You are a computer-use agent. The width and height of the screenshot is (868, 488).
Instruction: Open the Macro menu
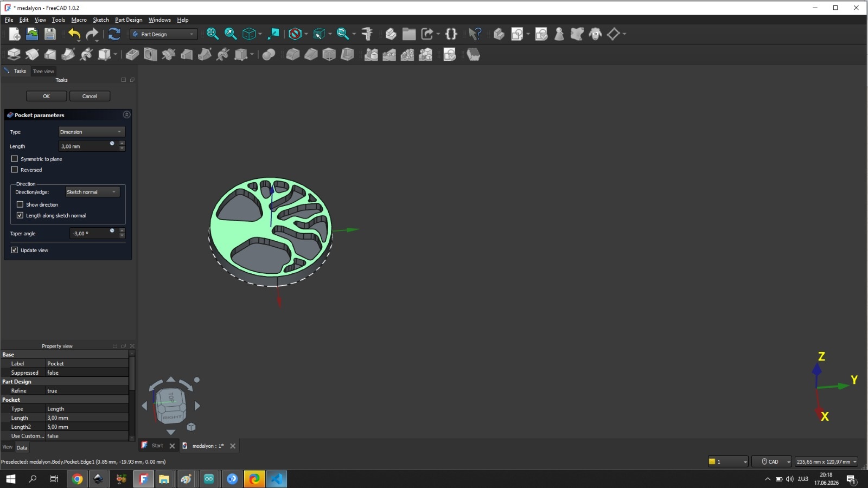point(79,20)
